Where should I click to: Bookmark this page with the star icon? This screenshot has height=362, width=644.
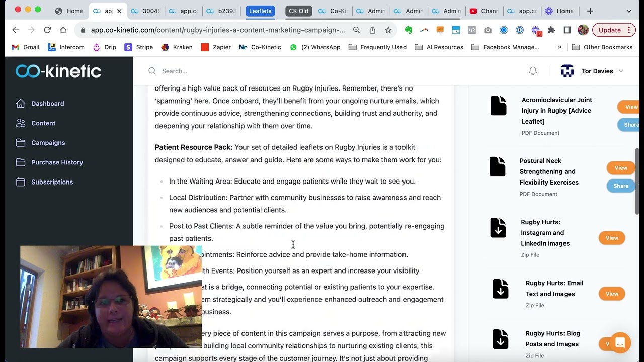point(388,30)
